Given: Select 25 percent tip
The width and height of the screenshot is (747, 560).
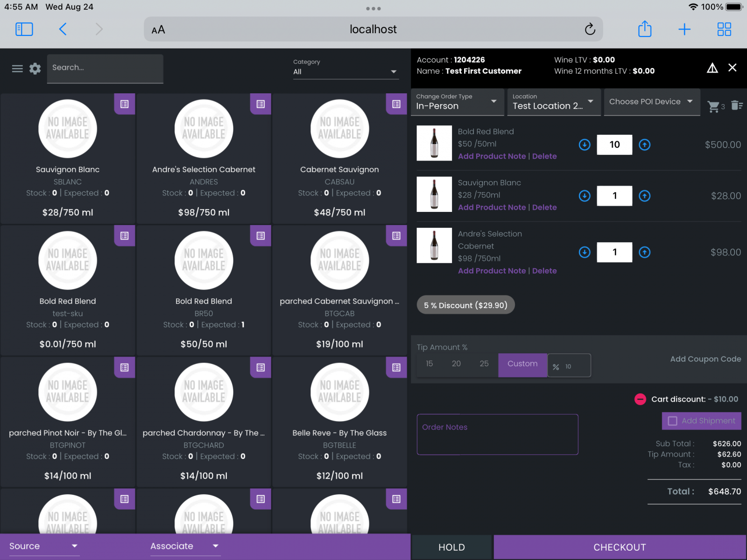Looking at the screenshot, I should 484,364.
